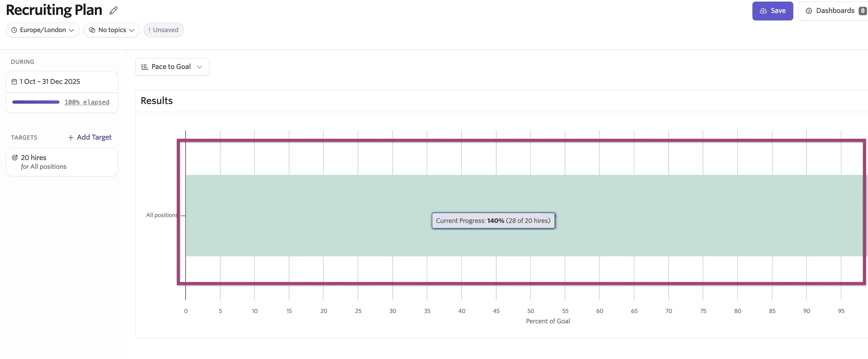Click the chart icon beside Pace to Goal

click(145, 67)
